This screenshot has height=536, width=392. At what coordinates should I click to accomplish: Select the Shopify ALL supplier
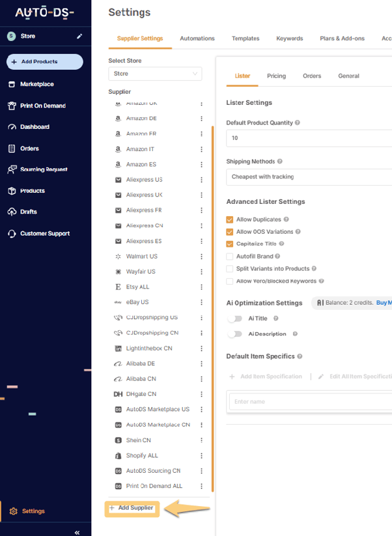coord(142,456)
